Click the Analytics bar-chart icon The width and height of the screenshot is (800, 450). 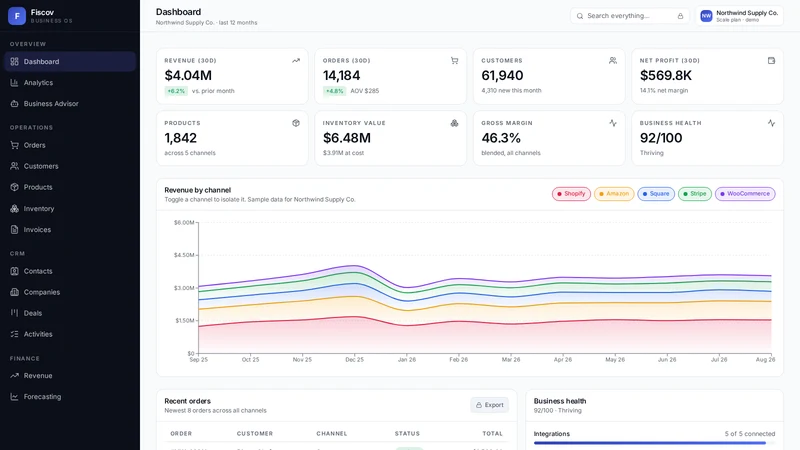tap(14, 83)
